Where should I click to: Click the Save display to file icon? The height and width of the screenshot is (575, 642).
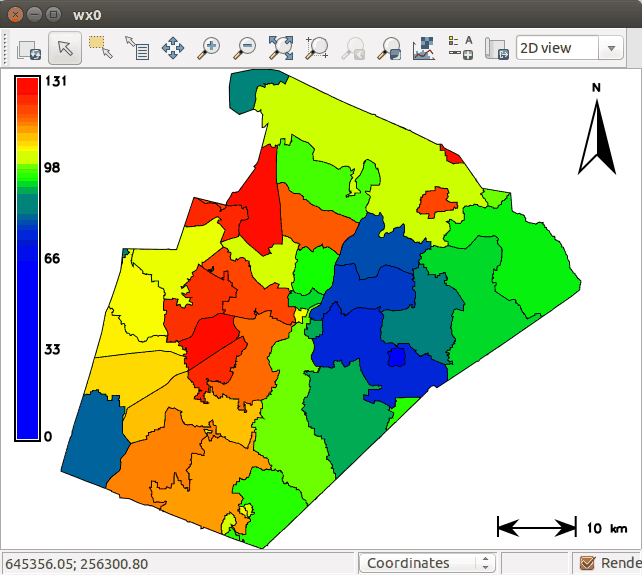(x=496, y=47)
